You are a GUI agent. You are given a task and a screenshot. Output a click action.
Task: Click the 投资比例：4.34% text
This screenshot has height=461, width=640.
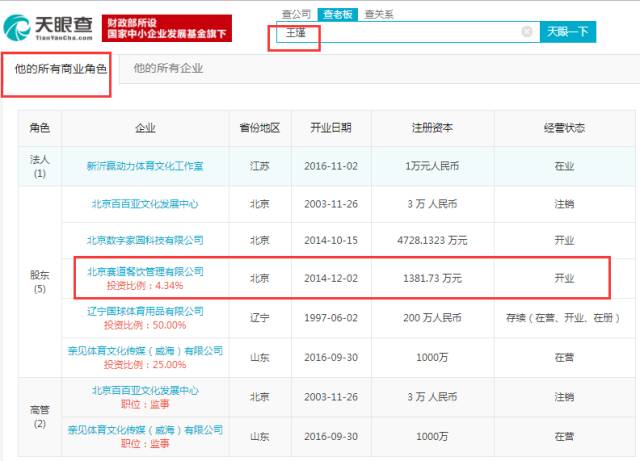pyautogui.click(x=145, y=285)
